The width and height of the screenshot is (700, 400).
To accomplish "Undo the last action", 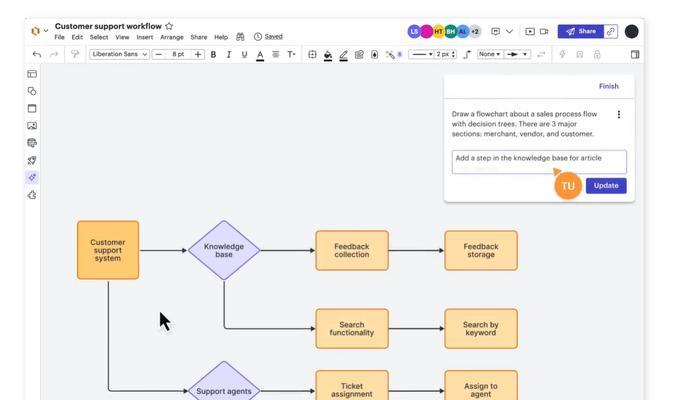I will click(37, 54).
